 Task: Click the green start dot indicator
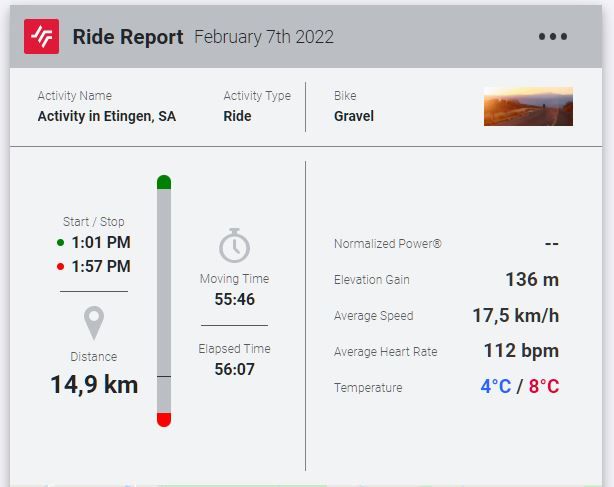tap(61, 243)
